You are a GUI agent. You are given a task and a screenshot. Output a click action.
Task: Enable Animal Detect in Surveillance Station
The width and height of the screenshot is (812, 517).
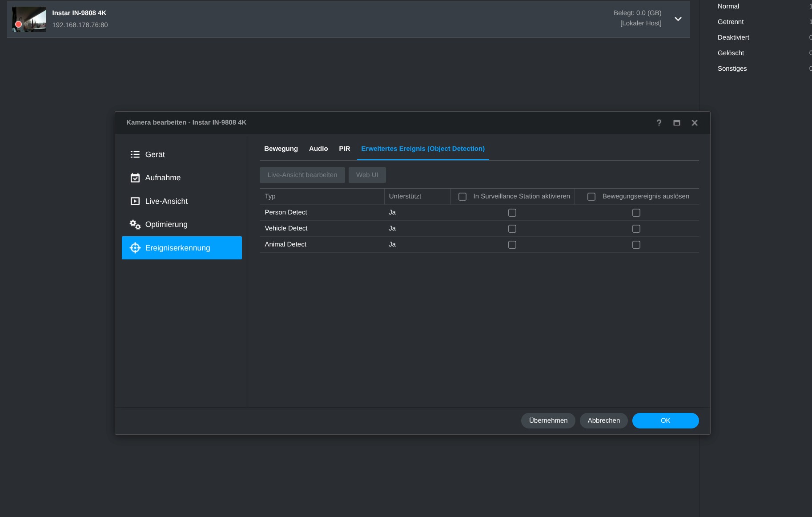click(512, 245)
